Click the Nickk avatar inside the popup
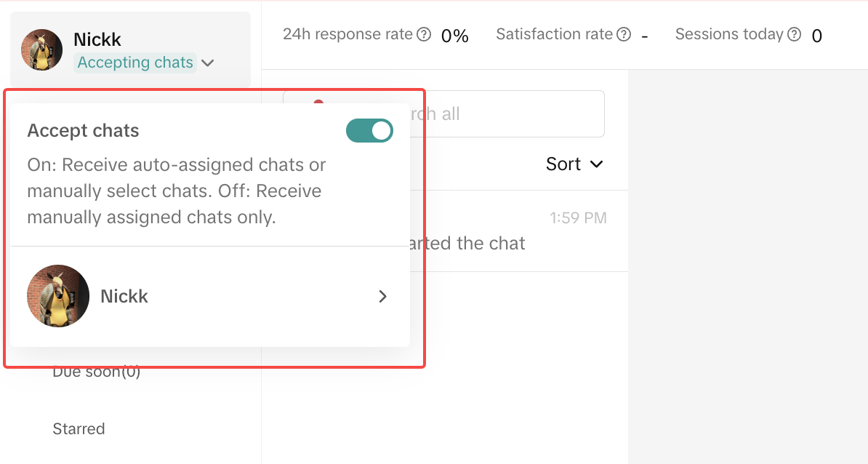This screenshot has width=868, height=464. [58, 296]
